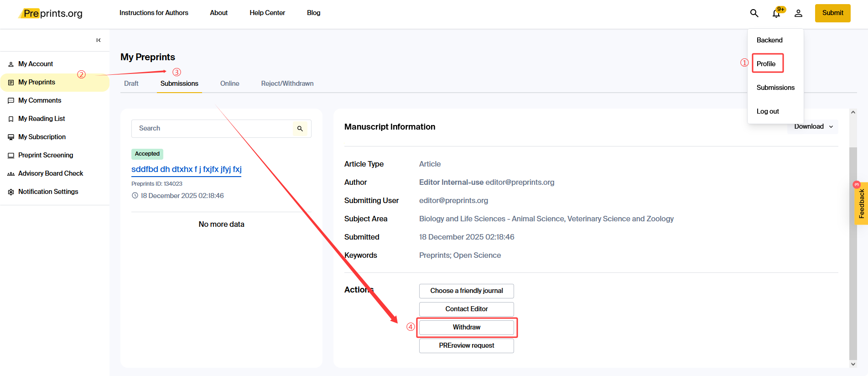Click into the preprint Search field
This screenshot has height=376, width=868.
pos(212,129)
